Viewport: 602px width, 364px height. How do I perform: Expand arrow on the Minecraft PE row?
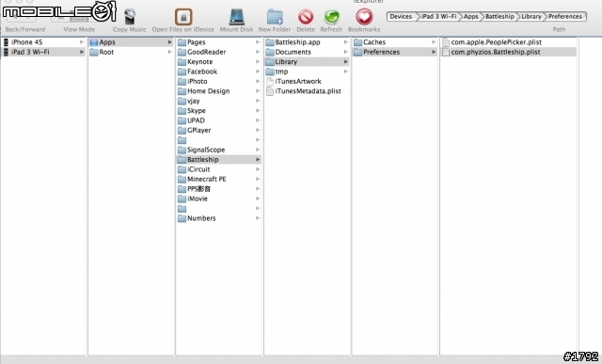point(258,179)
